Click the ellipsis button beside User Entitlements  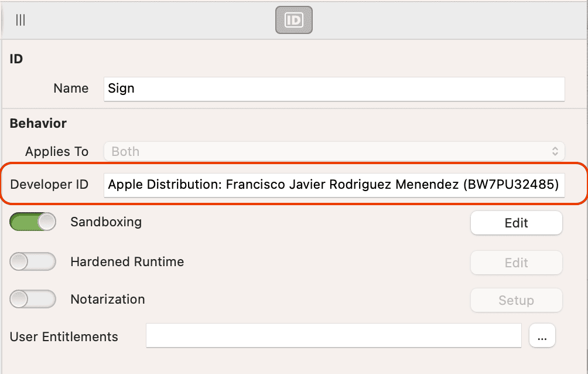[x=542, y=336]
